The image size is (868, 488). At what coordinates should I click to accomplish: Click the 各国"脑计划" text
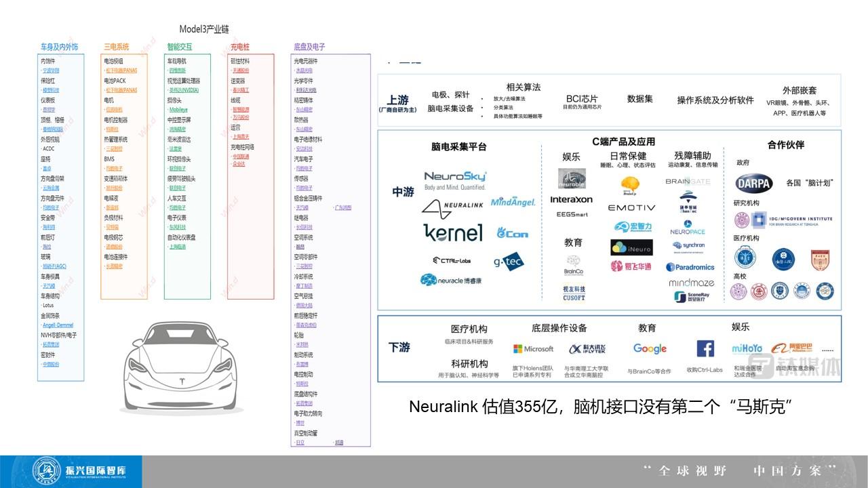tap(809, 183)
